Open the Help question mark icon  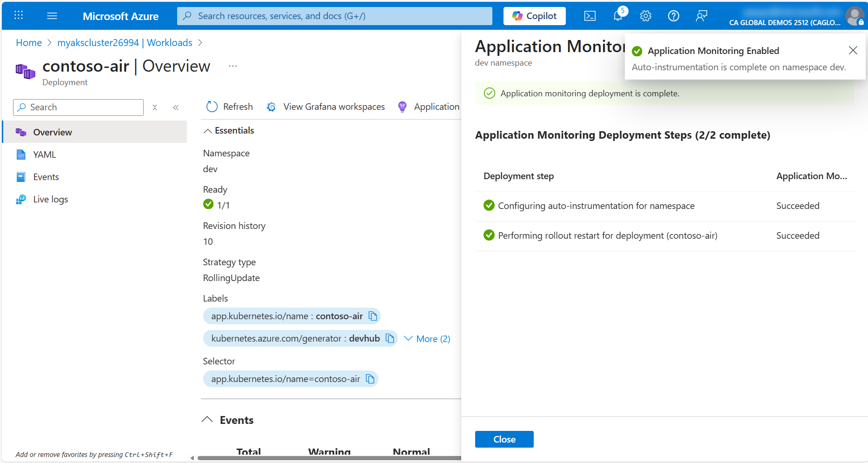(673, 16)
